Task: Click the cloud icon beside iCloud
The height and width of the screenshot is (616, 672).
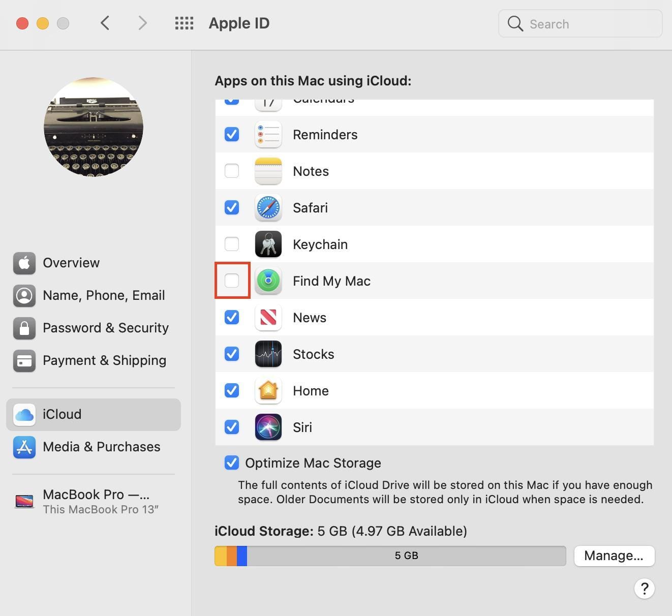Action: (x=24, y=415)
